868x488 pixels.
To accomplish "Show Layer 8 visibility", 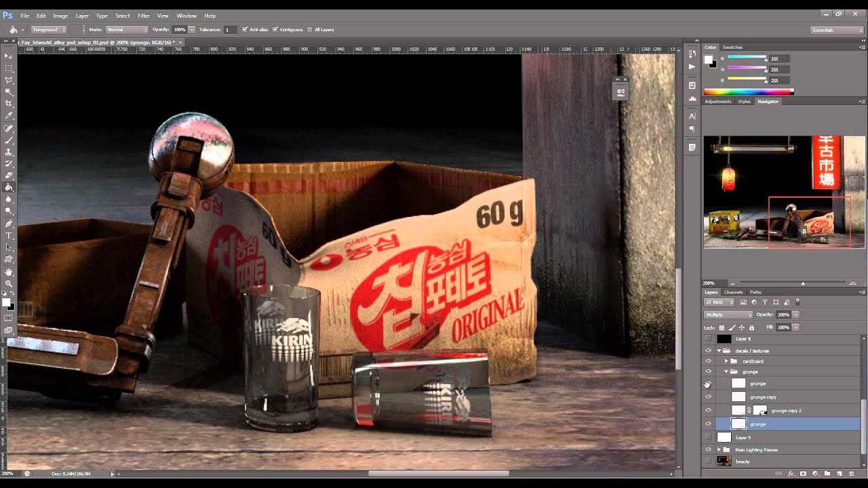I will (709, 338).
